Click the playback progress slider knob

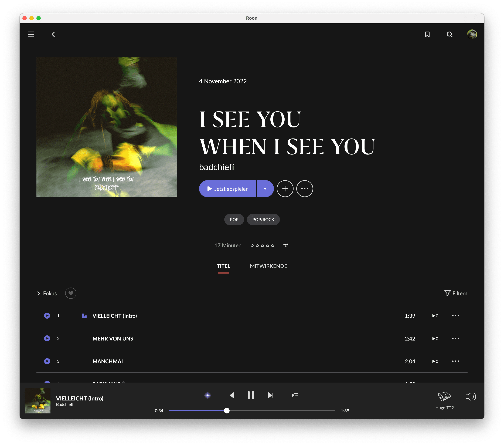click(x=227, y=410)
